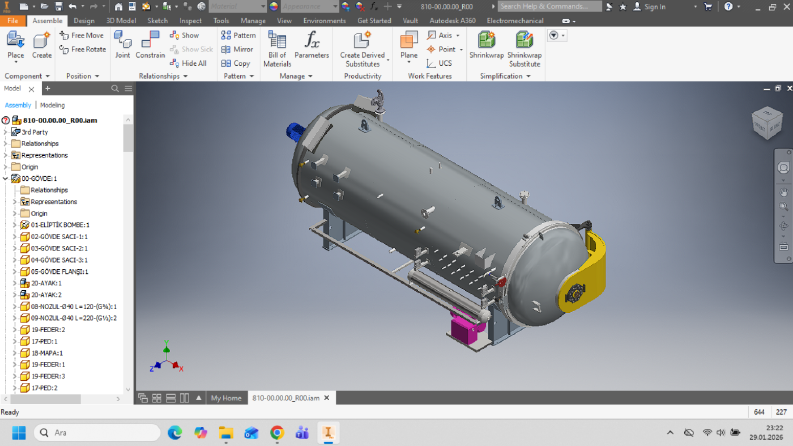Open the File menu
The image size is (793, 446).
click(x=13, y=21)
